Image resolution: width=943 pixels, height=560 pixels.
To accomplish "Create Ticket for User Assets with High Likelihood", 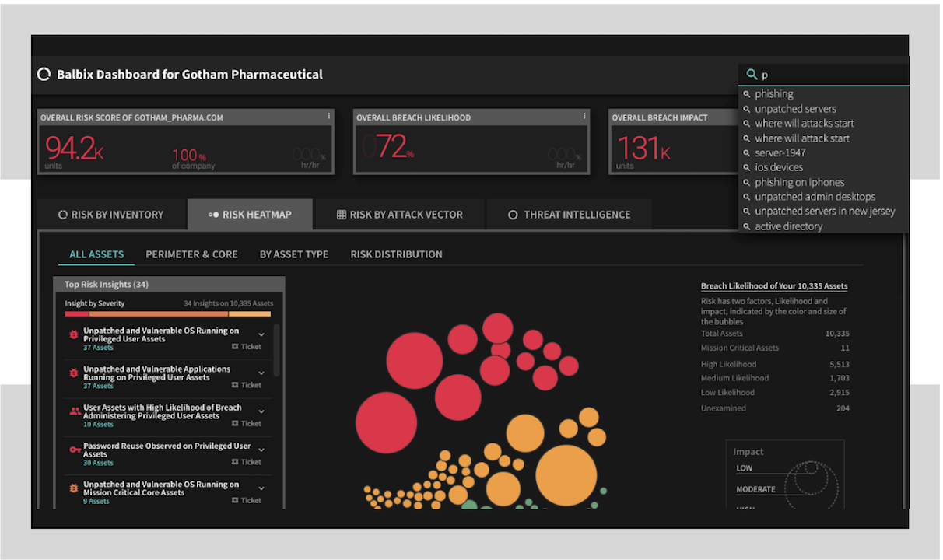I will 247,424.
